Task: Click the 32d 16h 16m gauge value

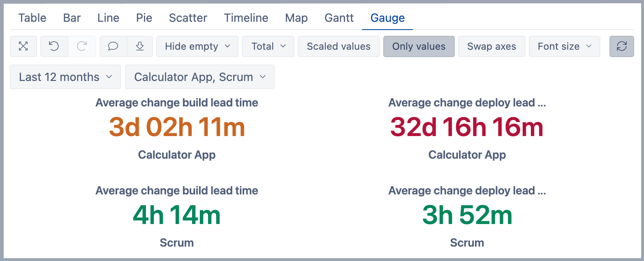Action: (467, 127)
